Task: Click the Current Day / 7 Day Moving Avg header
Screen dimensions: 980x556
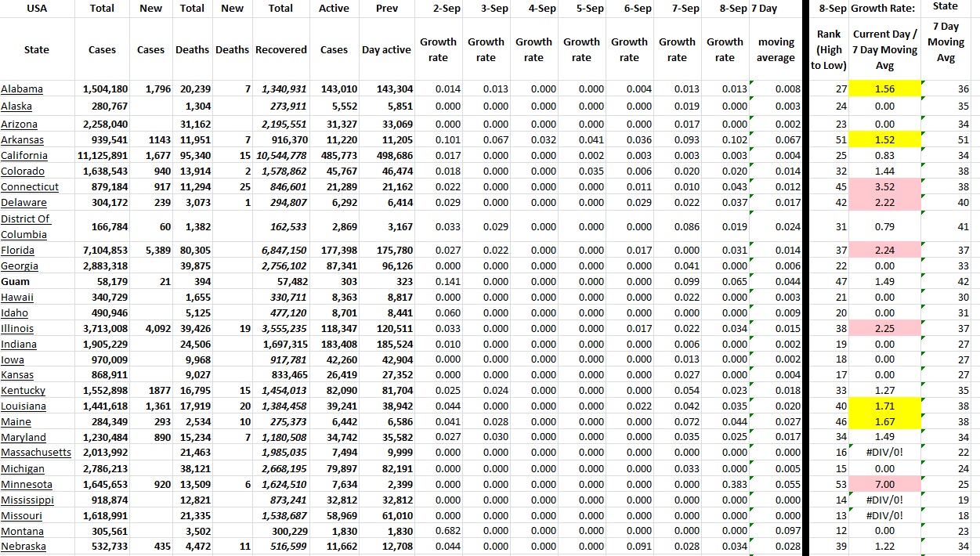Action: (884, 50)
